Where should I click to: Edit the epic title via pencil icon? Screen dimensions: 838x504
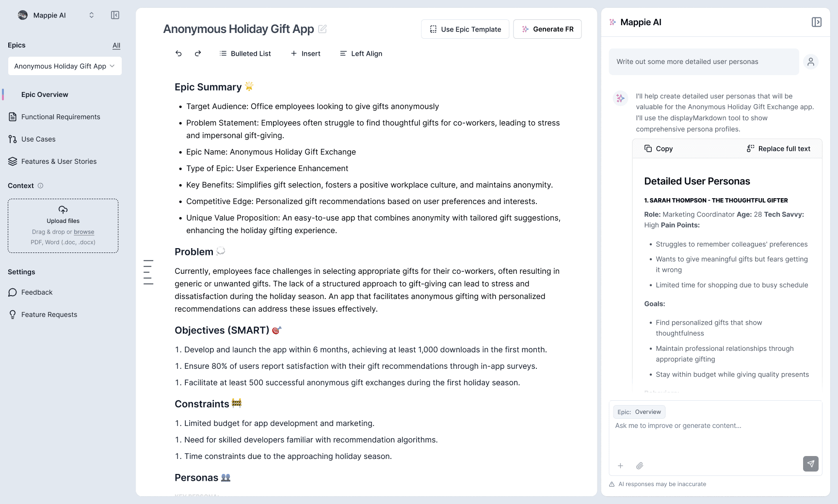pyautogui.click(x=323, y=30)
